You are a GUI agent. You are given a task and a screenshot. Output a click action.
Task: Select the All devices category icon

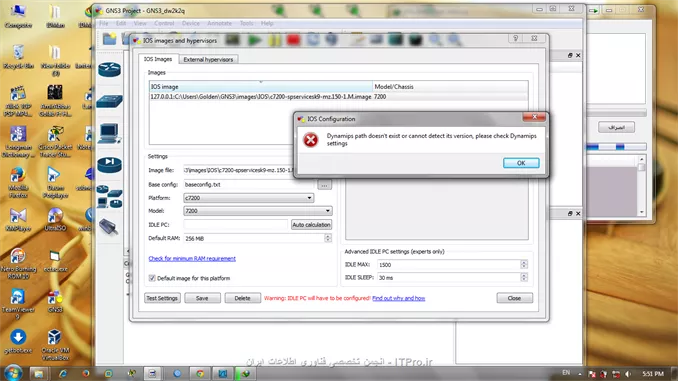tap(109, 197)
